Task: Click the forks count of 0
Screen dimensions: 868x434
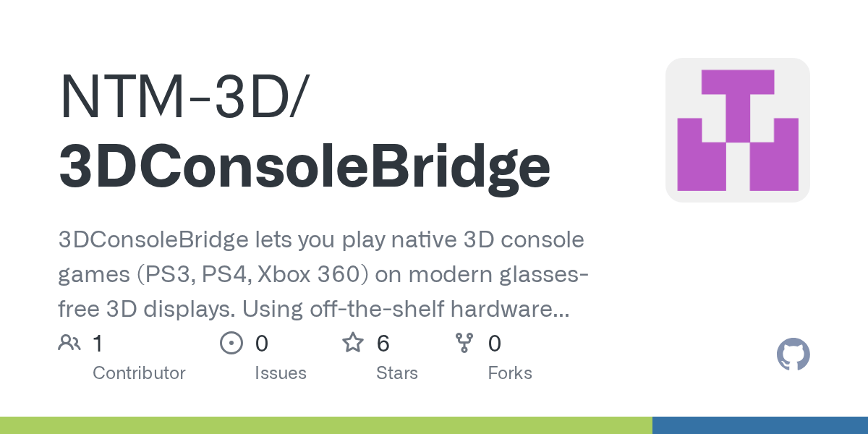Action: click(x=494, y=344)
